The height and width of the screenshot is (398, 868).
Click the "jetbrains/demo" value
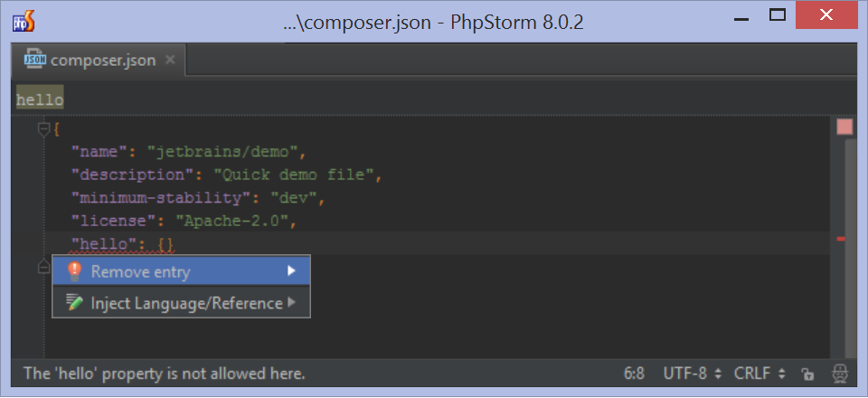coord(222,151)
